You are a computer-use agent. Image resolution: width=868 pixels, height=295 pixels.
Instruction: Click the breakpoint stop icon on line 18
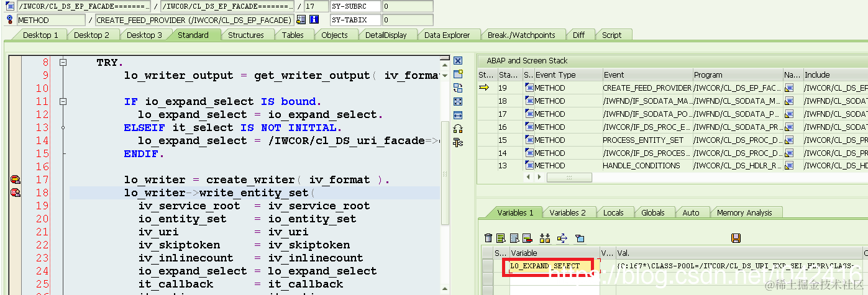pyautogui.click(x=14, y=193)
